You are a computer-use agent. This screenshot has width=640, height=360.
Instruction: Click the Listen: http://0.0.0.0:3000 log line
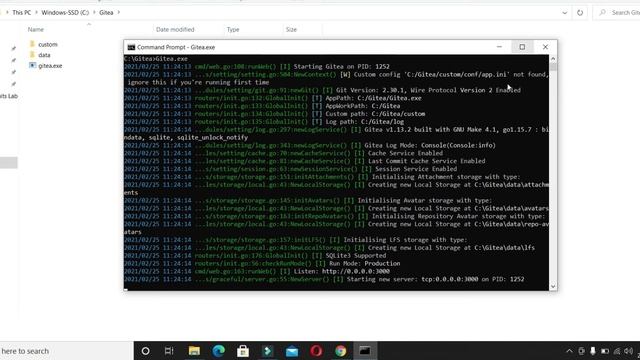click(x=257, y=271)
